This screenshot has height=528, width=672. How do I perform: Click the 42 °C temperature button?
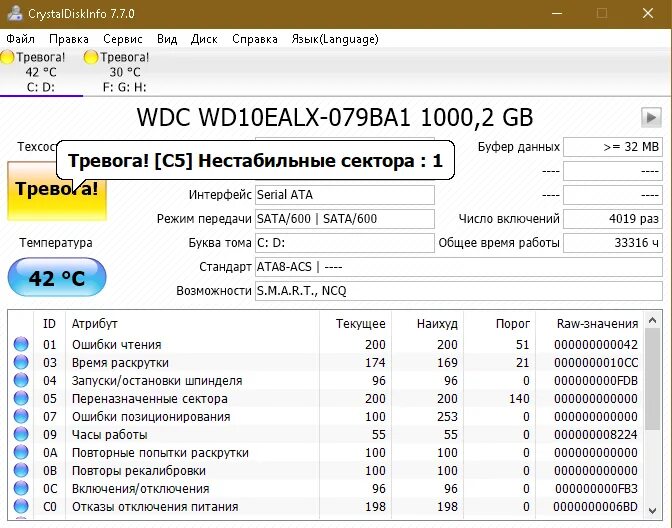tap(57, 277)
